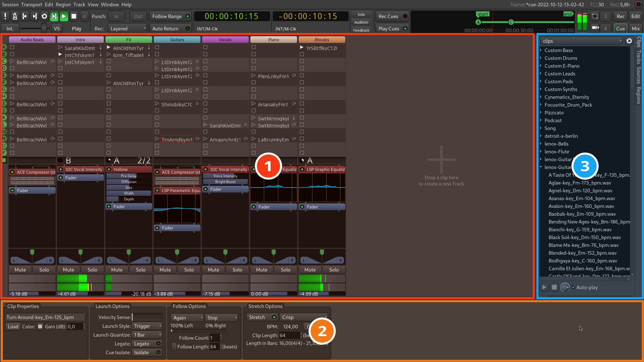Arm the global record button
This screenshot has height=362, width=644.
pyautogui.click(x=84, y=16)
